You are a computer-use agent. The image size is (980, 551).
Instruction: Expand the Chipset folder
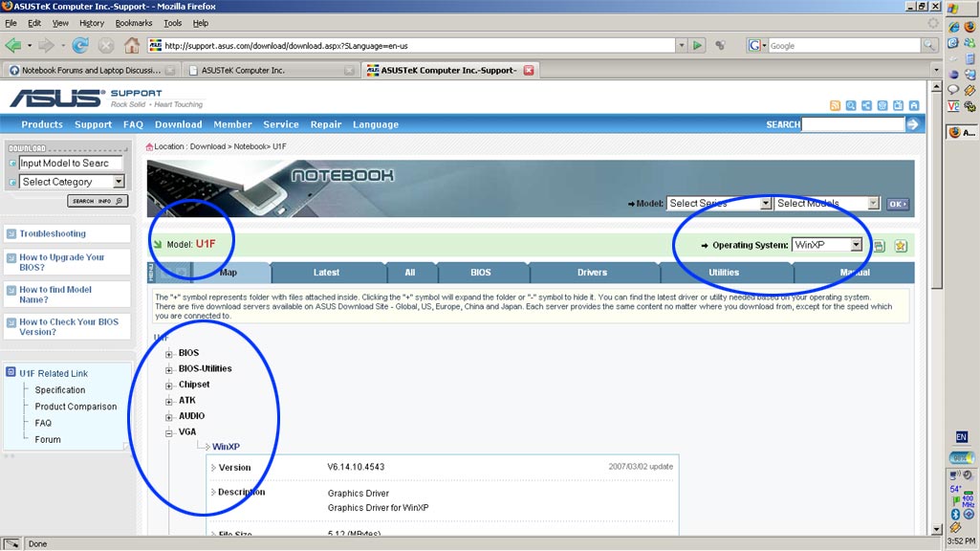coord(168,386)
